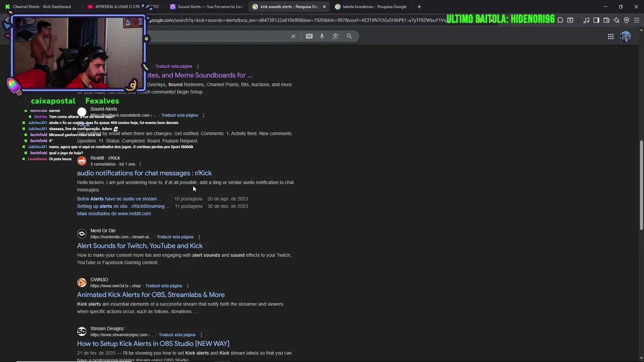Translate the Nerd Or Die page

[x=175, y=237]
